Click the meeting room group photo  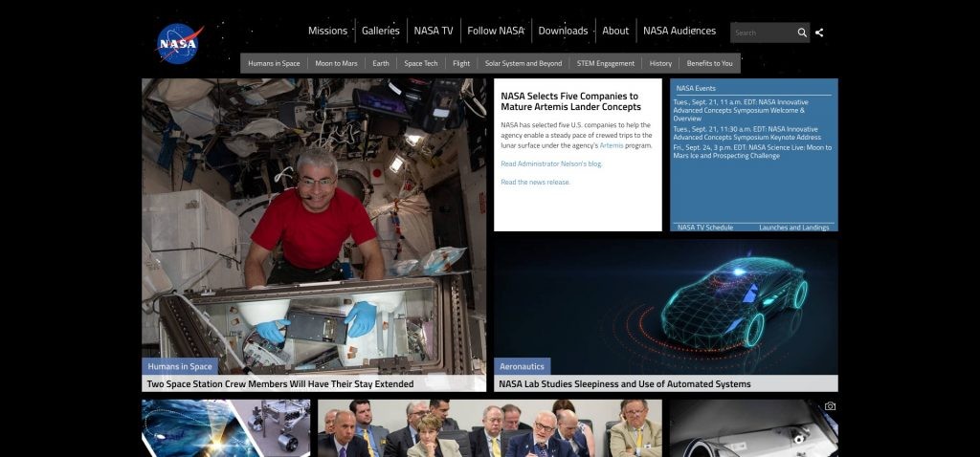pyautogui.click(x=490, y=428)
